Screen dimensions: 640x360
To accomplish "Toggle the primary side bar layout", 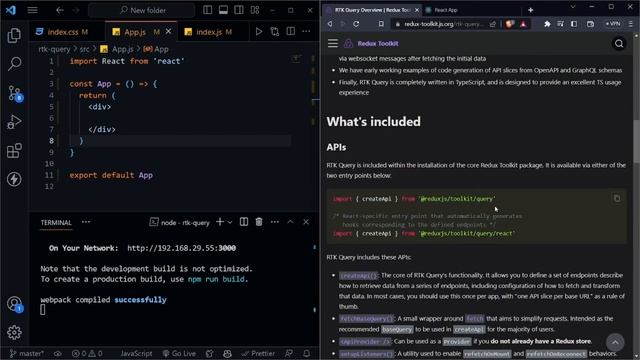I will pyautogui.click(x=207, y=10).
